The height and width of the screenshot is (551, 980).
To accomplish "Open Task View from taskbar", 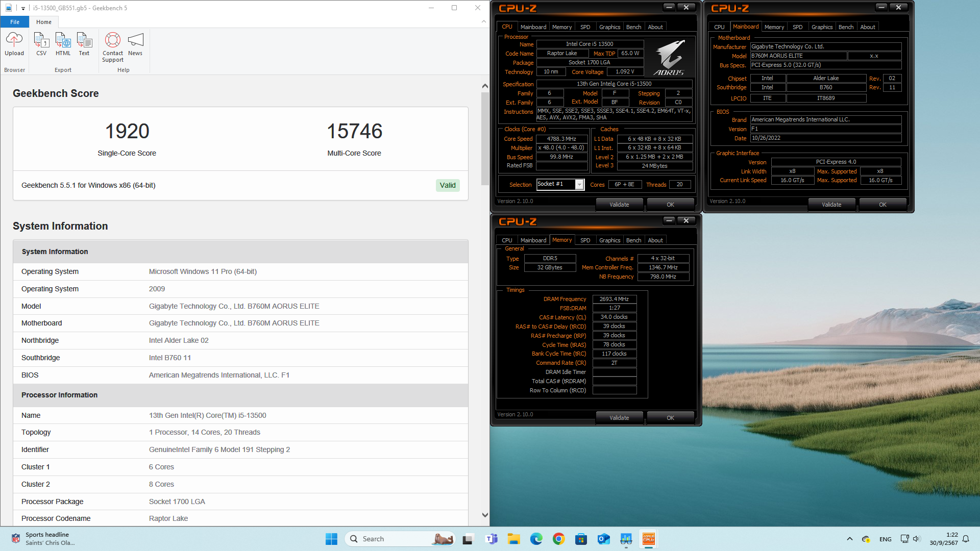I will [468, 539].
